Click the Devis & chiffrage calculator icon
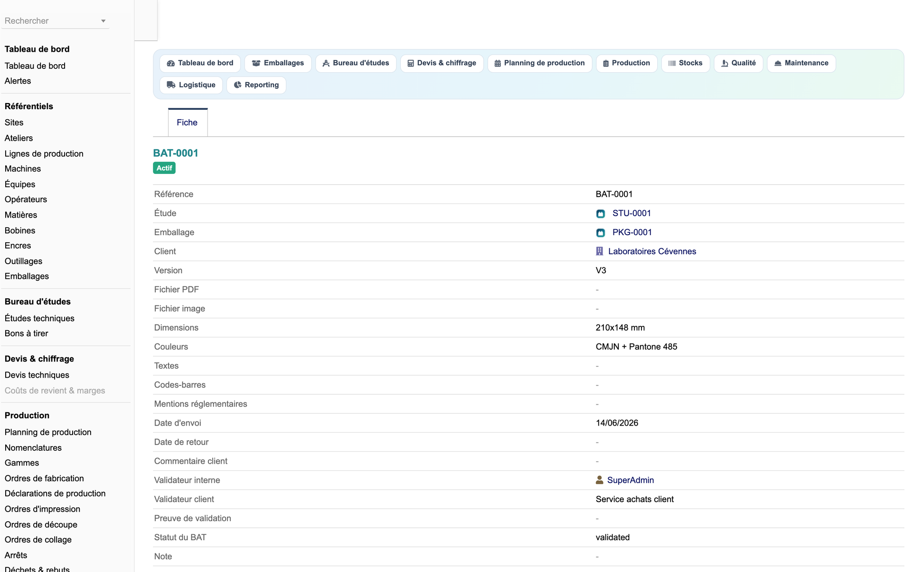The height and width of the screenshot is (572, 924). click(411, 63)
